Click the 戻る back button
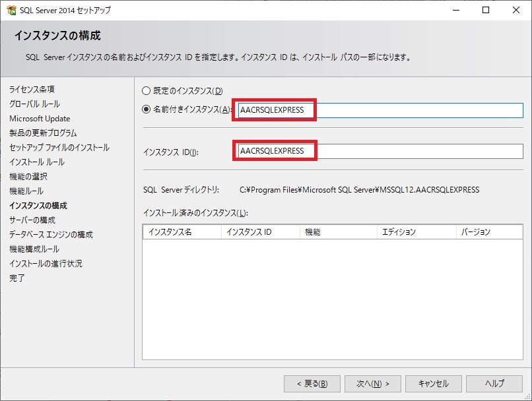The image size is (532, 401). coord(312,384)
